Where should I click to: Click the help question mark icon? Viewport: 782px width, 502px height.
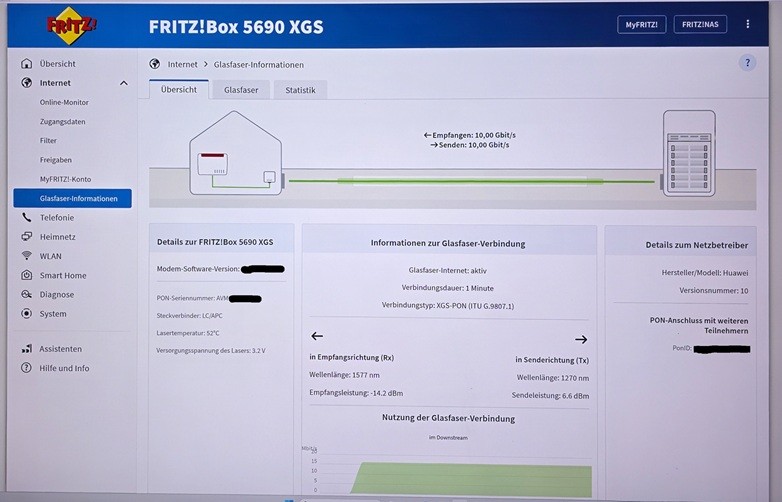[x=747, y=63]
